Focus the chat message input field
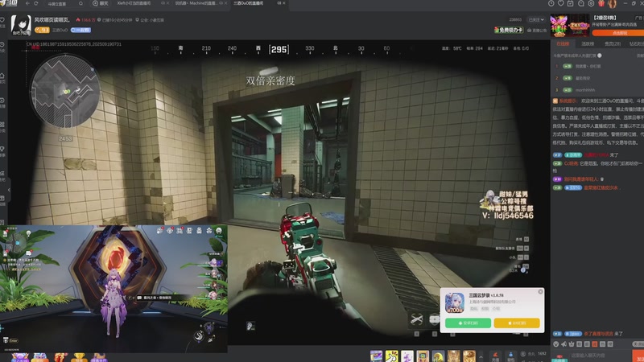The height and width of the screenshot is (362, 644). [600, 356]
